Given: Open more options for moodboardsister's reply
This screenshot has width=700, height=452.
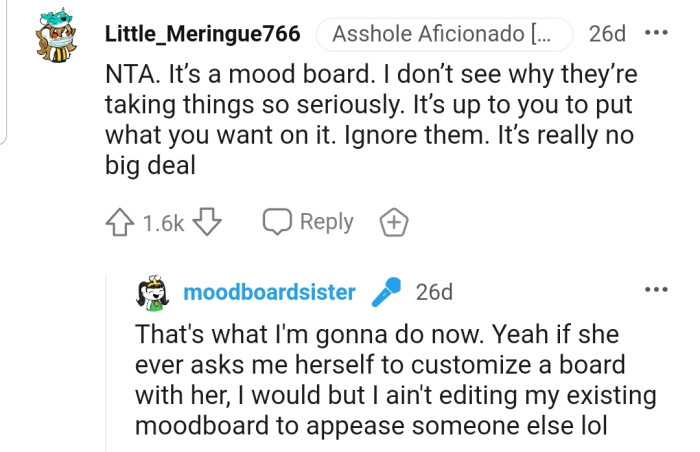Looking at the screenshot, I should point(656,290).
